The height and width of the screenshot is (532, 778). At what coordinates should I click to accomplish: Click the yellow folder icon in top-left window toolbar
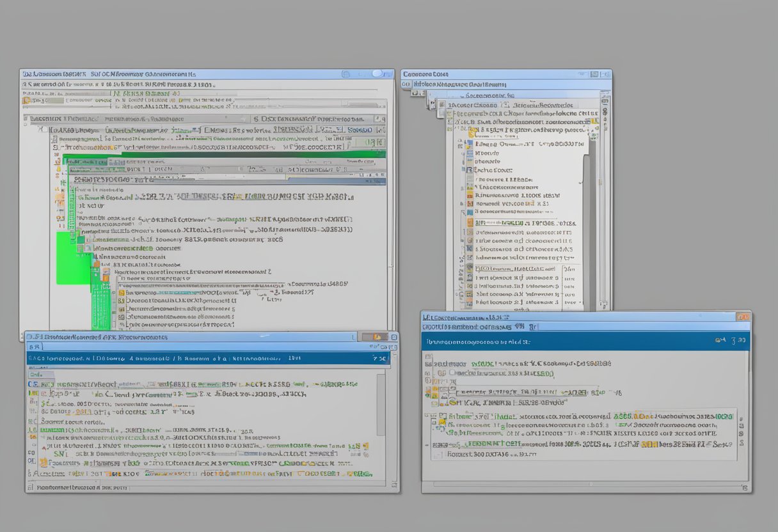coord(26,100)
